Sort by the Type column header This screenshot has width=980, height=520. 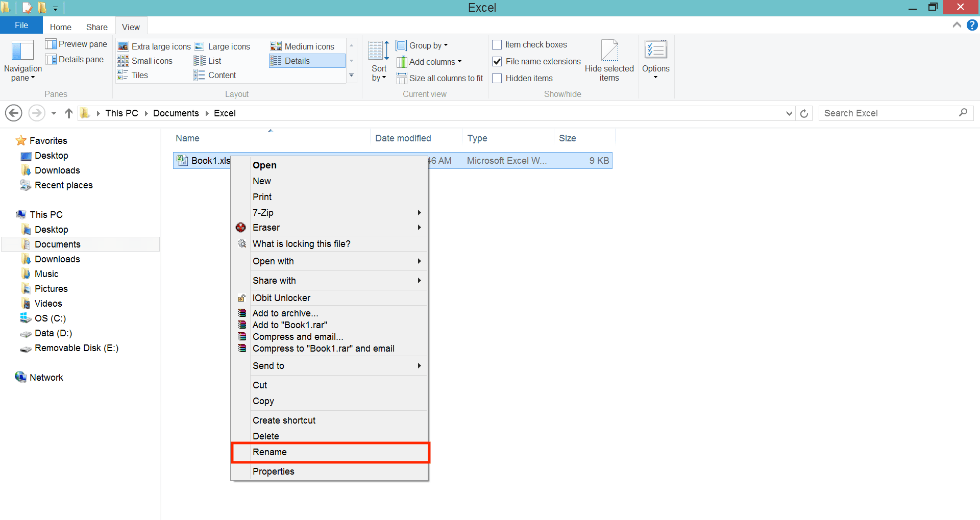tap(508, 138)
